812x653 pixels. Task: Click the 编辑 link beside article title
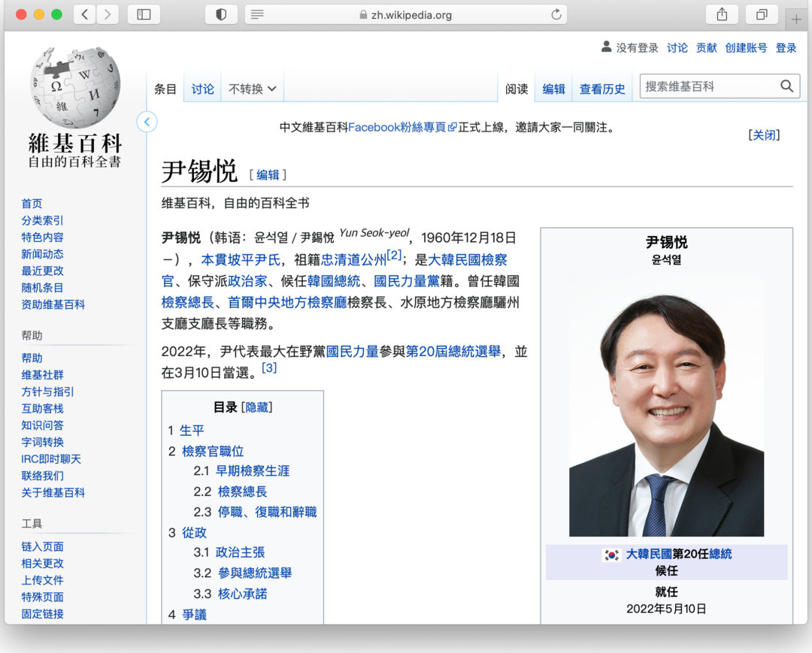point(268,175)
